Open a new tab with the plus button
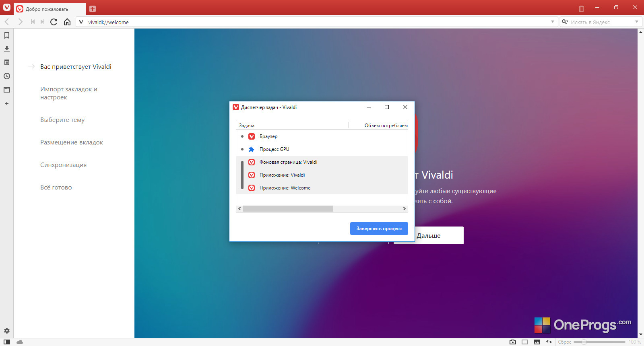 point(93,9)
